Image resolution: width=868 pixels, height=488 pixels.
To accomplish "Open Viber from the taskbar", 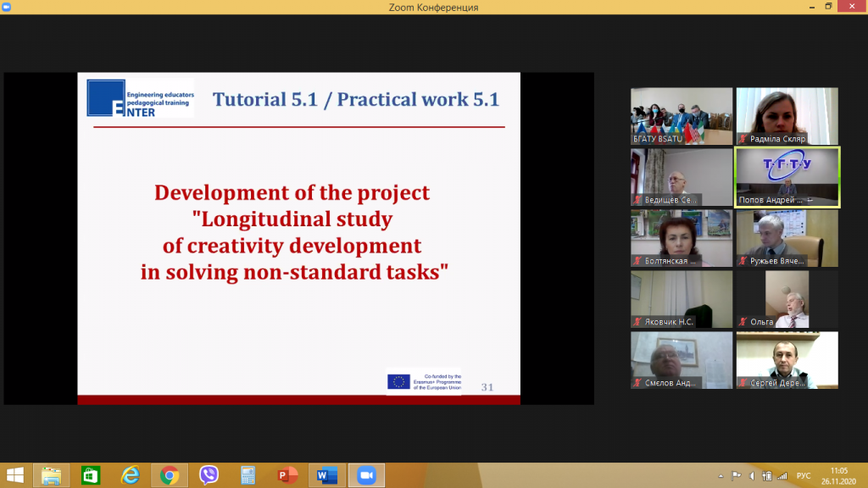I will [x=209, y=475].
